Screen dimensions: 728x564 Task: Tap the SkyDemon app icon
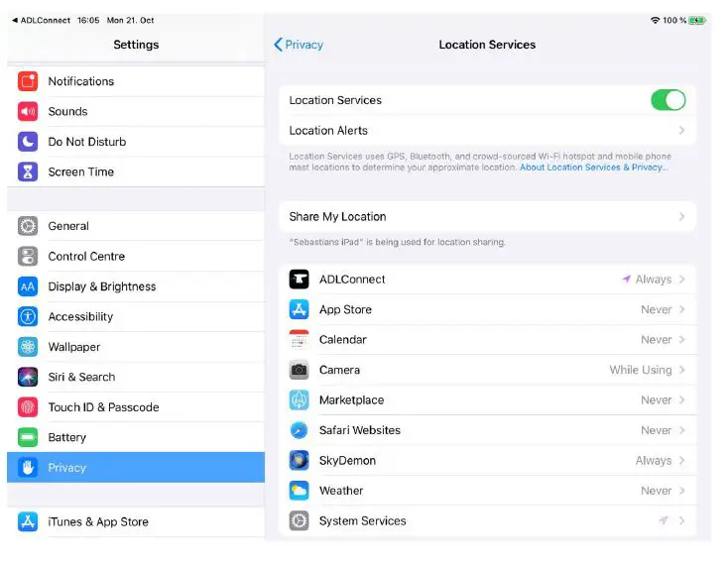300,461
